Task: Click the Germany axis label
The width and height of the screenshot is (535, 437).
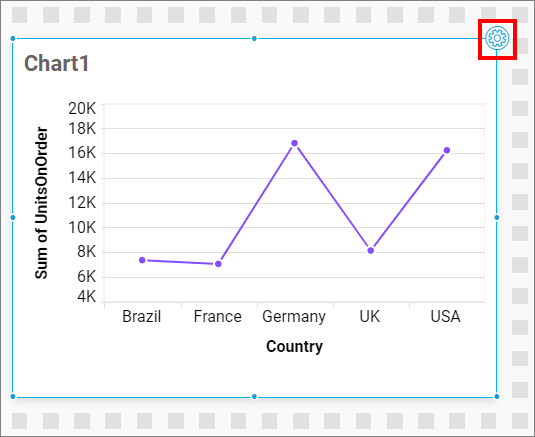Action: 294,317
